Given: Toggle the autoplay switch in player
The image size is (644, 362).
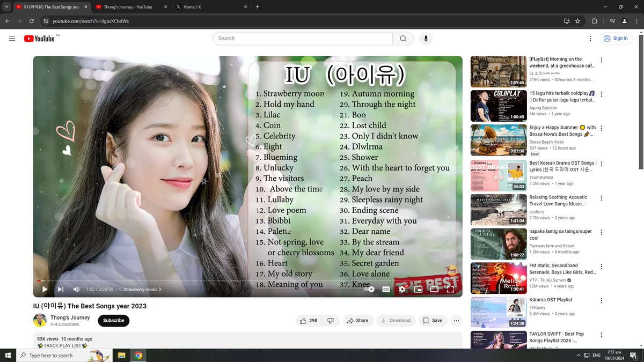Looking at the screenshot, I should point(369,289).
